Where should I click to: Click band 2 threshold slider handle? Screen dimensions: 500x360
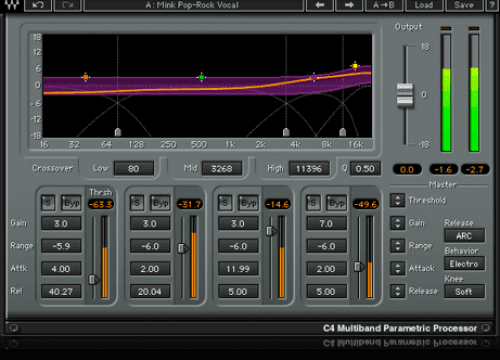pos(182,248)
